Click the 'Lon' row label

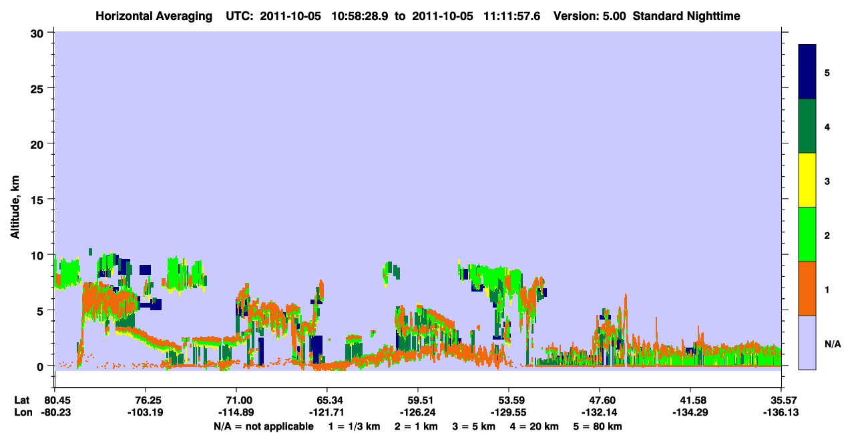pos(22,412)
